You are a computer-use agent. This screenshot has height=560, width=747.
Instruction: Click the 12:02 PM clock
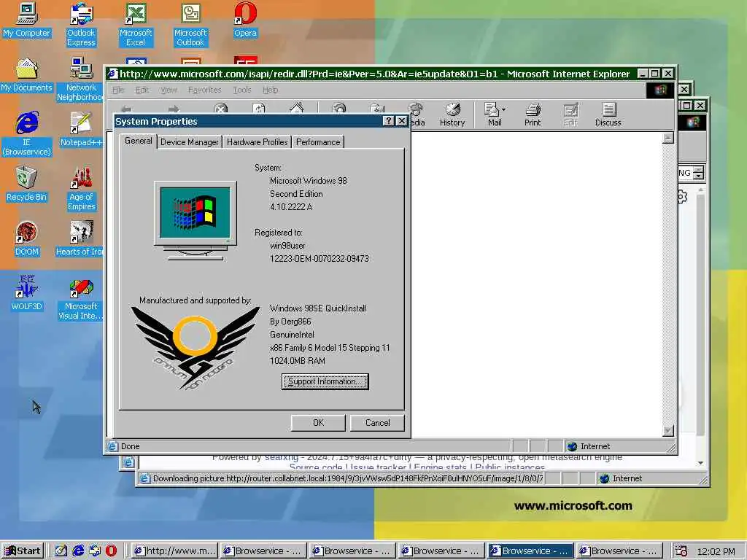pos(716,551)
